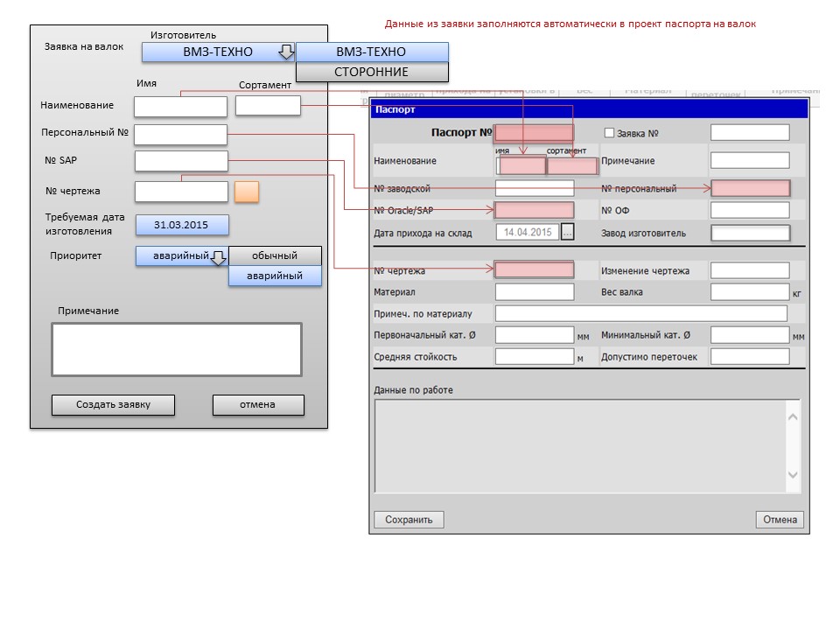Image resolution: width=840 pixels, height=630 pixels.
Task: Click the № Oracle/SAP input field
Action: (534, 210)
